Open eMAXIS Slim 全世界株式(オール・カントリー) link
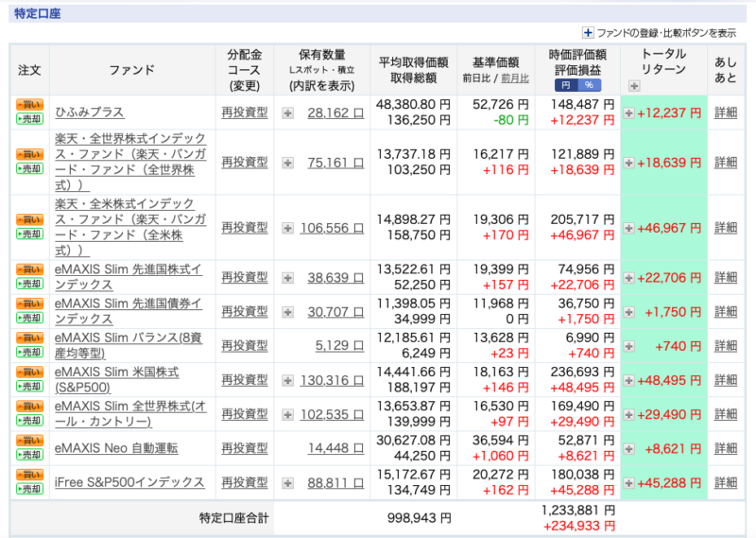The width and height of the screenshot is (756, 538). pos(130,414)
